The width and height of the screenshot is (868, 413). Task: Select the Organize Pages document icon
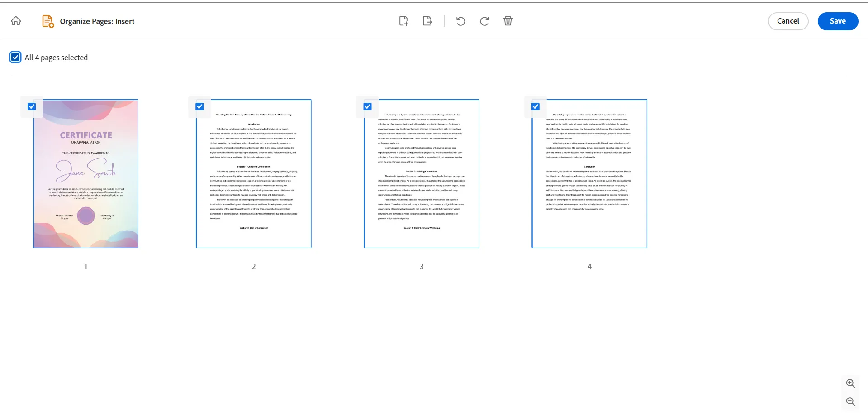coord(47,21)
